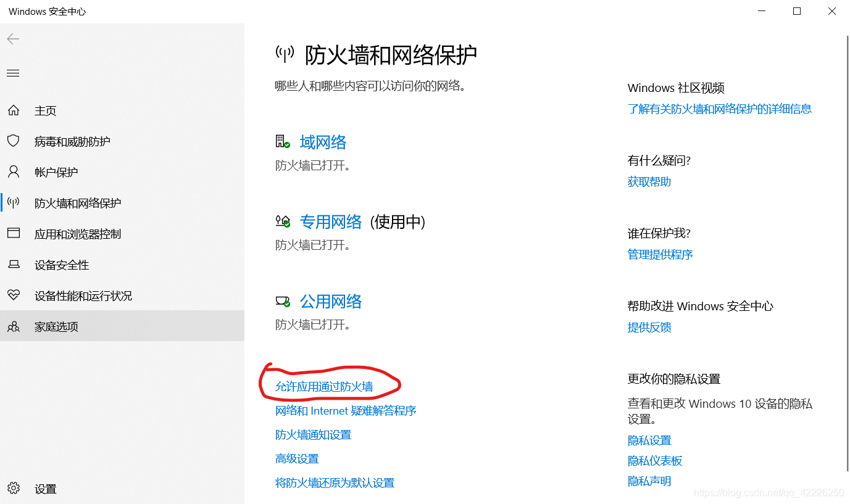Minimize the Windows 安全中心 window
The height and width of the screenshot is (504, 850).
(x=760, y=11)
